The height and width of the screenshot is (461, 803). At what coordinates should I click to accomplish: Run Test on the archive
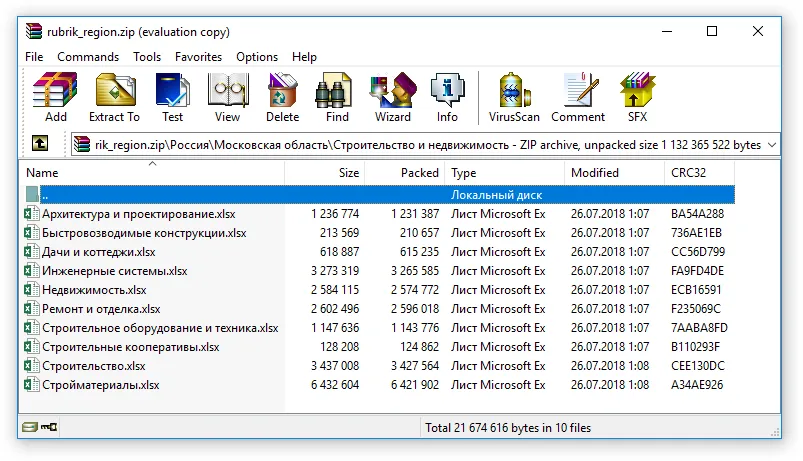point(172,97)
